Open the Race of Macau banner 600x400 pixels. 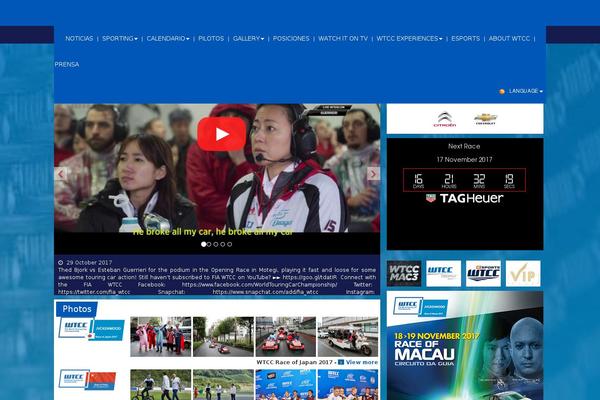click(465, 346)
